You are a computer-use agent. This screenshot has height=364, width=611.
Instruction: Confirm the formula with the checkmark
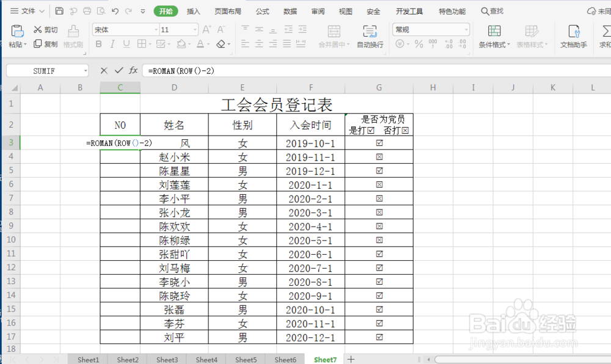point(119,70)
